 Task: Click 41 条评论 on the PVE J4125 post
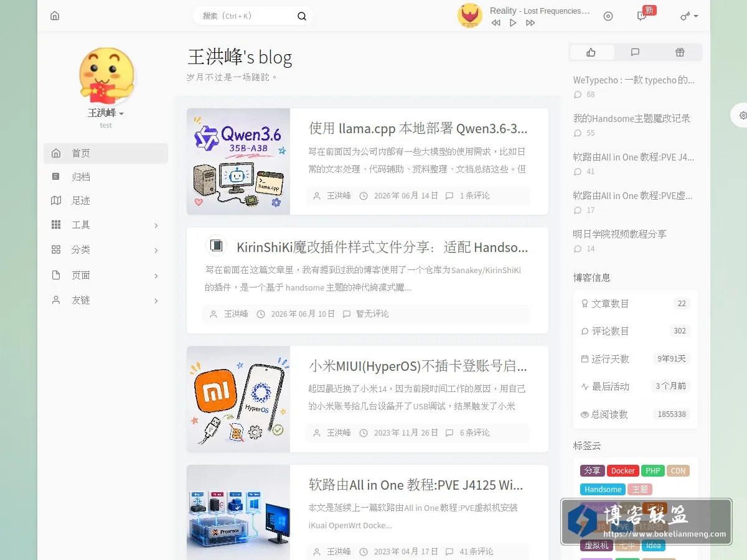point(476,551)
